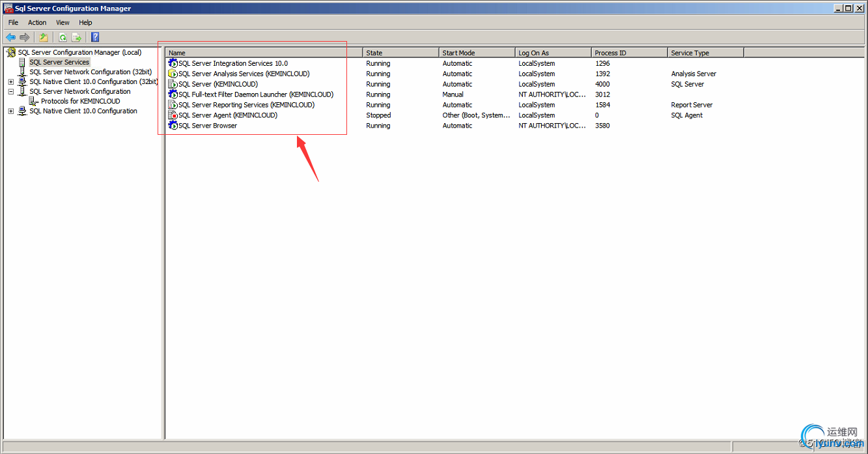The height and width of the screenshot is (454, 868).
Task: Click the Stopped state of SQL Server Agent
Action: [378, 115]
